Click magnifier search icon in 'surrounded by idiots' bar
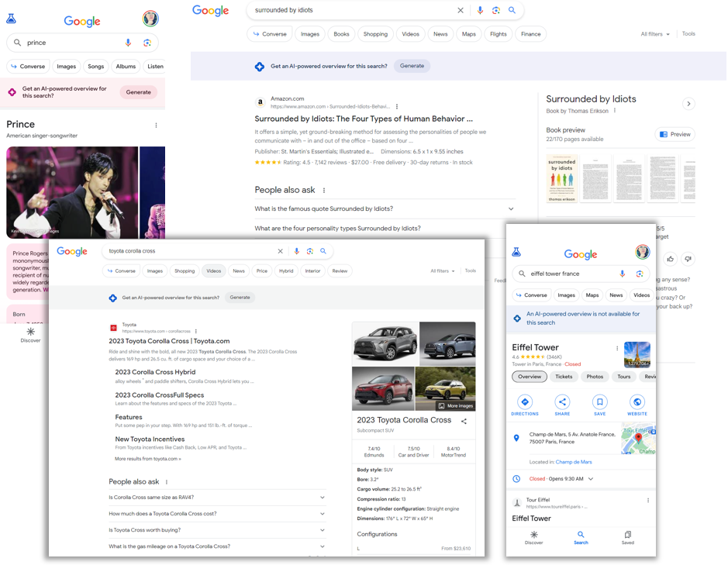 pos(512,10)
